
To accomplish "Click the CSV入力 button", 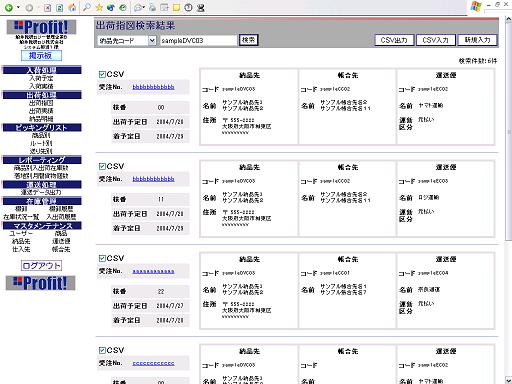I will pos(435,40).
